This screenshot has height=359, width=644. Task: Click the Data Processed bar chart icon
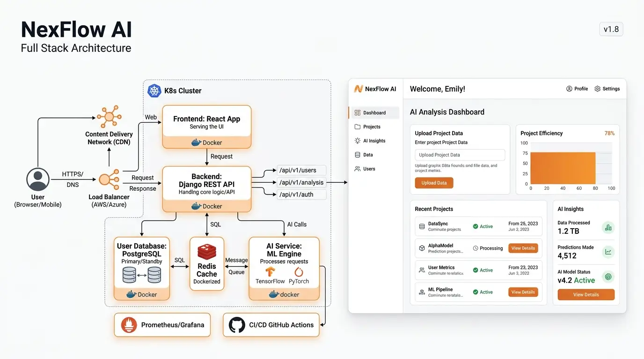[608, 228]
